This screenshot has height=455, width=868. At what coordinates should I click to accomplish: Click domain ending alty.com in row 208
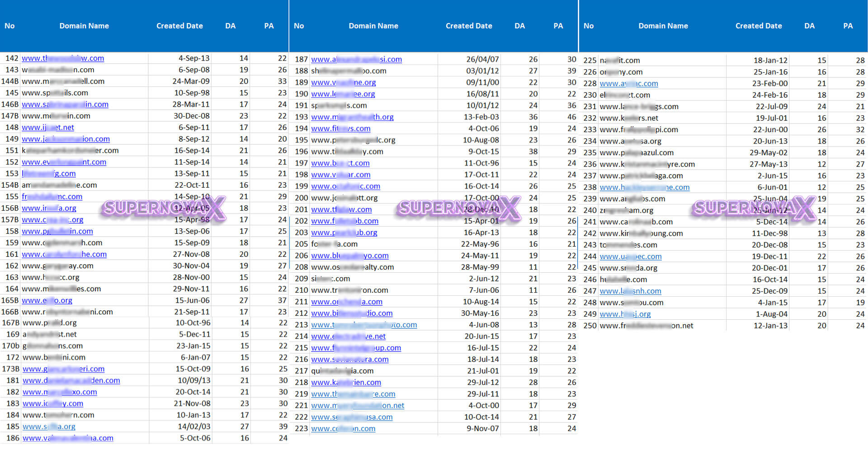(352, 267)
